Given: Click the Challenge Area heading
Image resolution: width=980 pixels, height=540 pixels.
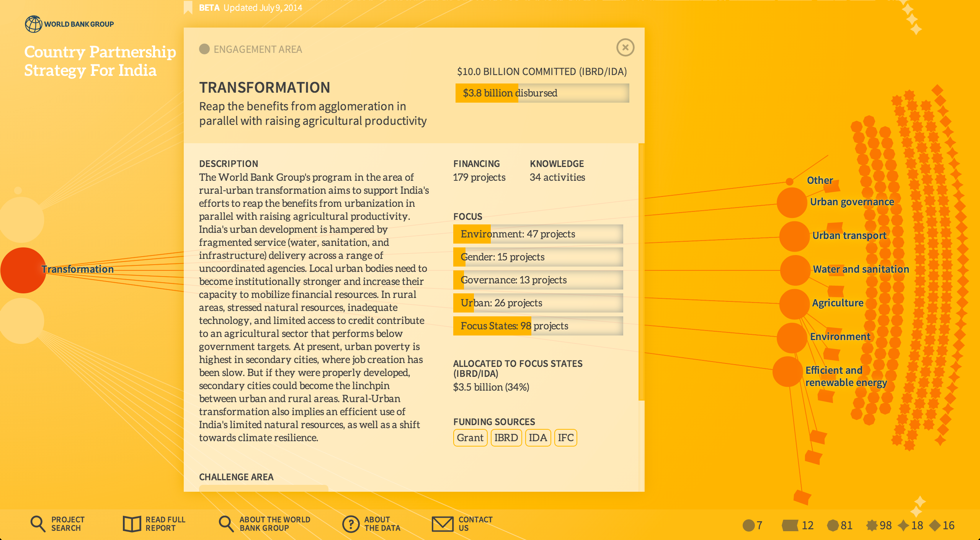Looking at the screenshot, I should pyautogui.click(x=236, y=477).
